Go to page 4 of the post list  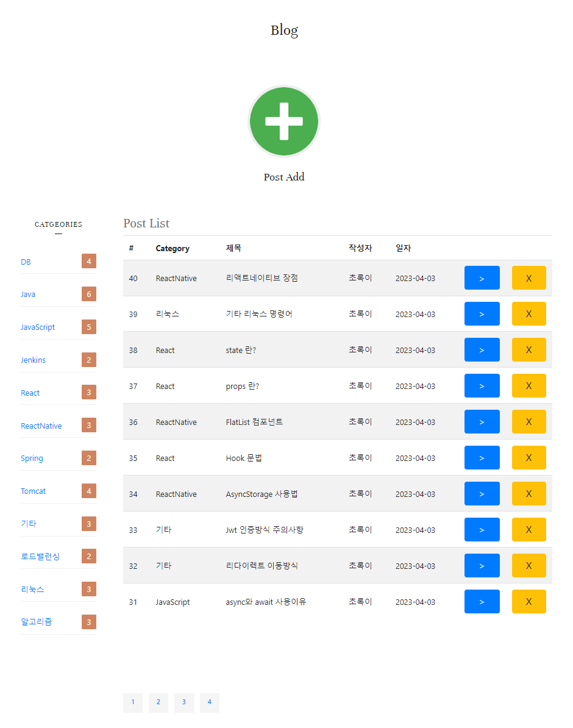pyautogui.click(x=209, y=702)
